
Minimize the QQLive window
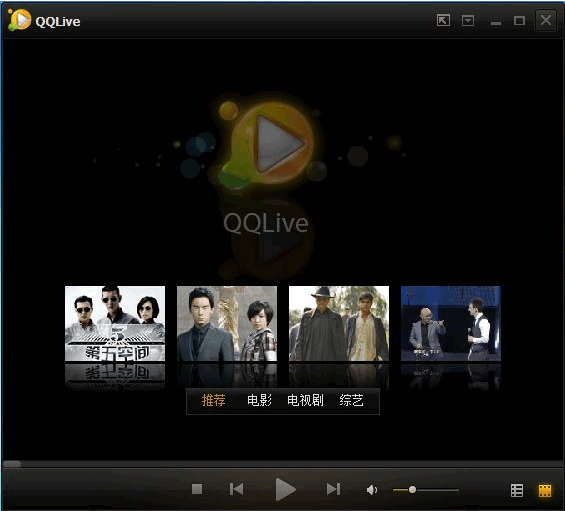click(x=496, y=22)
